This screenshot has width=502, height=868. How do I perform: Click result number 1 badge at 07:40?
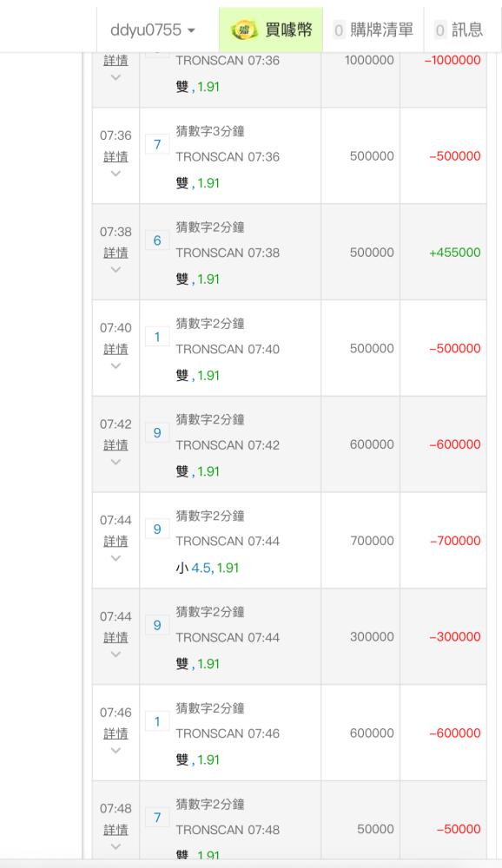[x=157, y=337]
